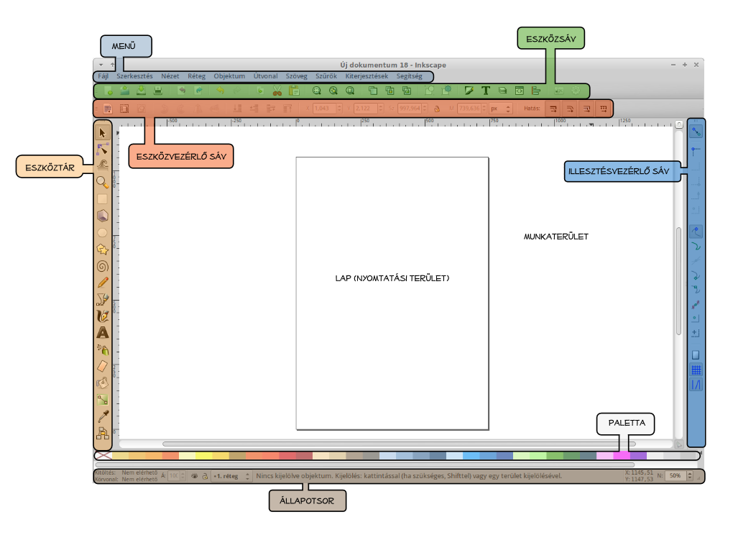This screenshot has height=535, width=756.
Task: Activate the Zoom magnifier tool
Action: point(103,182)
